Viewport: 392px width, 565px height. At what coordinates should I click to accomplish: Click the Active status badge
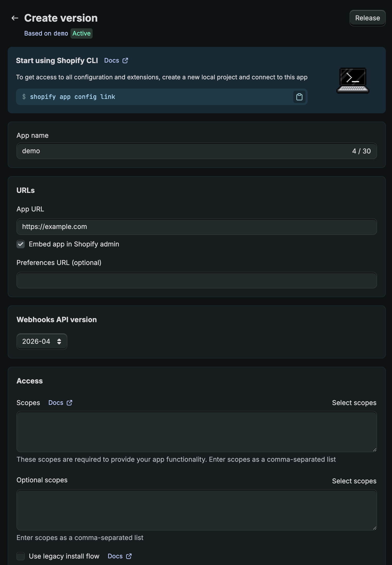coord(82,33)
